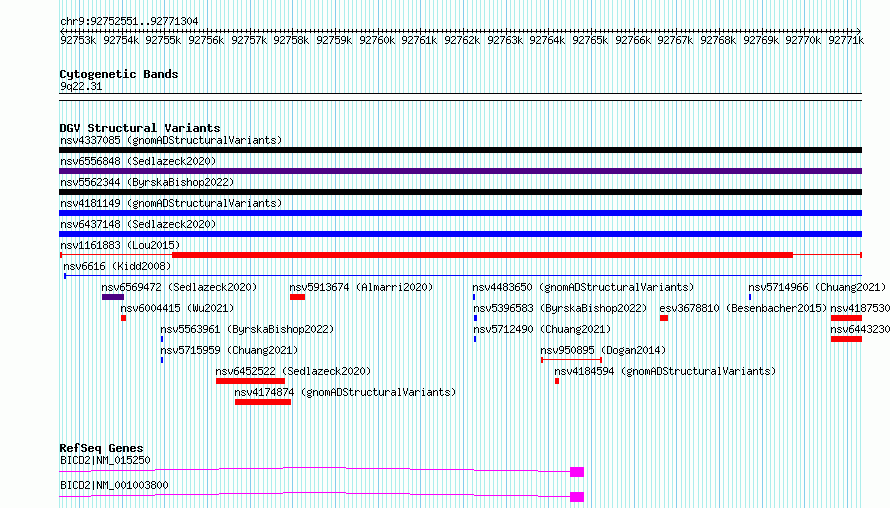
Task: Select the 9q22.31 band label
Action: click(81, 86)
